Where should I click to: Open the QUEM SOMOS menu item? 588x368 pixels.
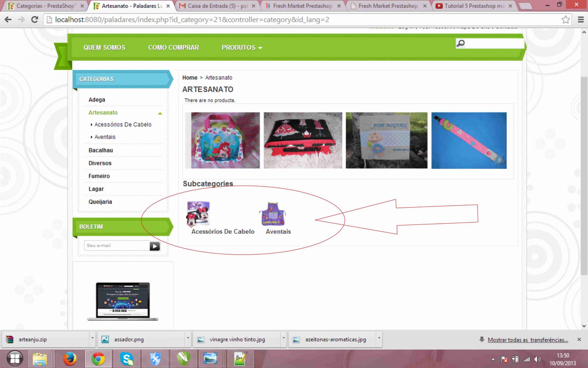[104, 48]
